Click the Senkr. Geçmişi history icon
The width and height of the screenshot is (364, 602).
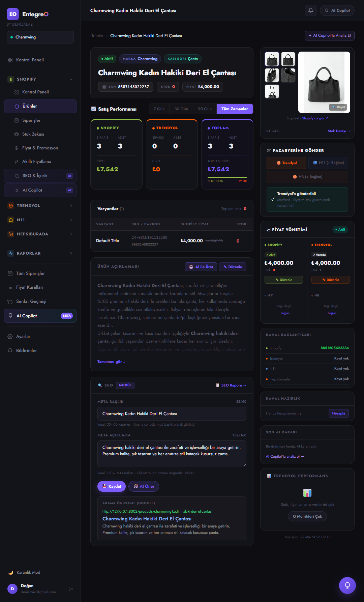tap(10, 302)
